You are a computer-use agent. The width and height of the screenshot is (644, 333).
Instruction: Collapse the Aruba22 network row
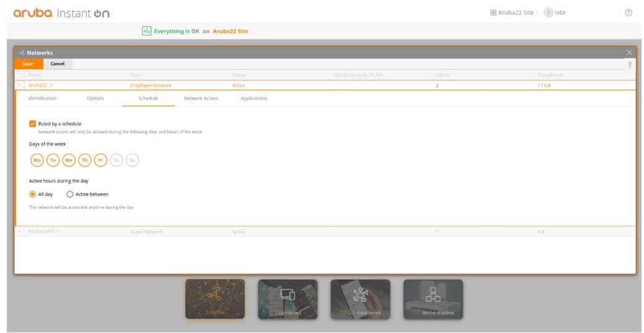(20, 85)
